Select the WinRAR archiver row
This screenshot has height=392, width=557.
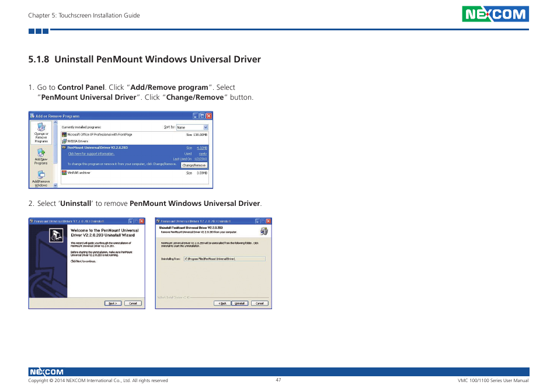click(135, 173)
